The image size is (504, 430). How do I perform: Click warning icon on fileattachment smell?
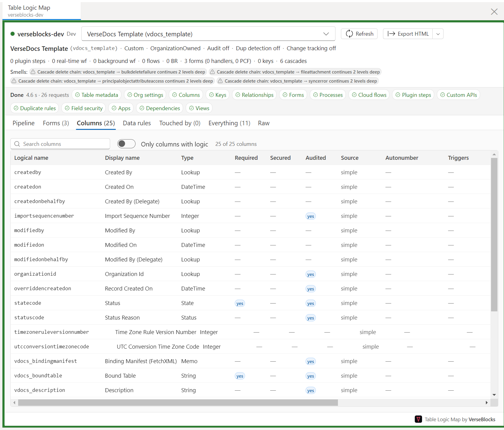(x=212, y=72)
